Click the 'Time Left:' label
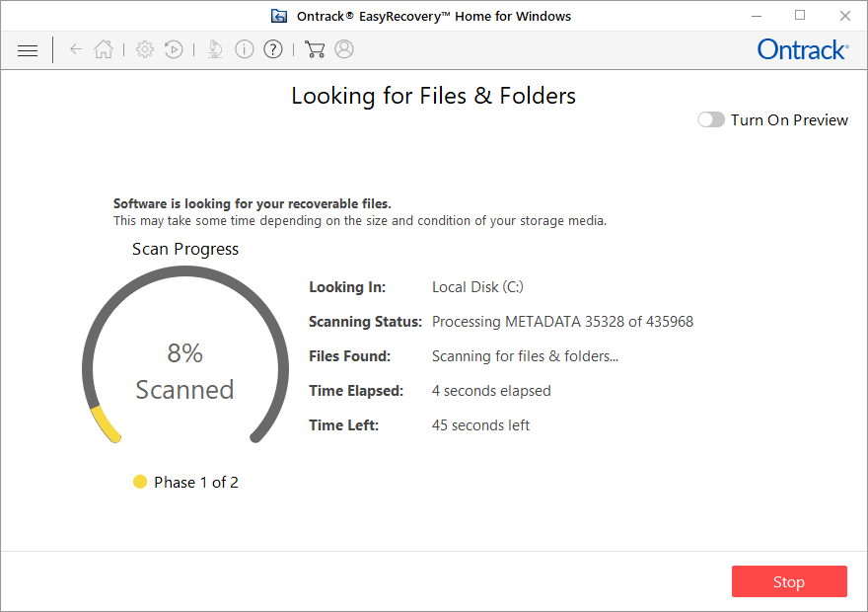The height and width of the screenshot is (612, 868). click(344, 425)
